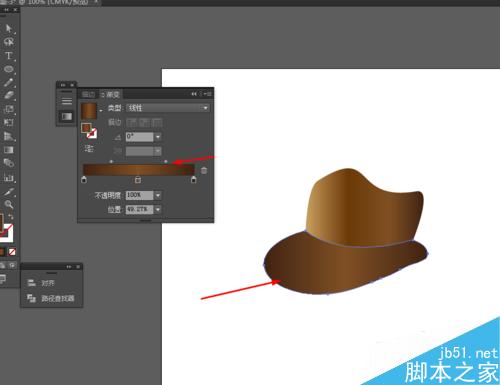Screen dimensions: 500x385
Task: Open the location (位置) dropdown arrow
Action: (158, 209)
